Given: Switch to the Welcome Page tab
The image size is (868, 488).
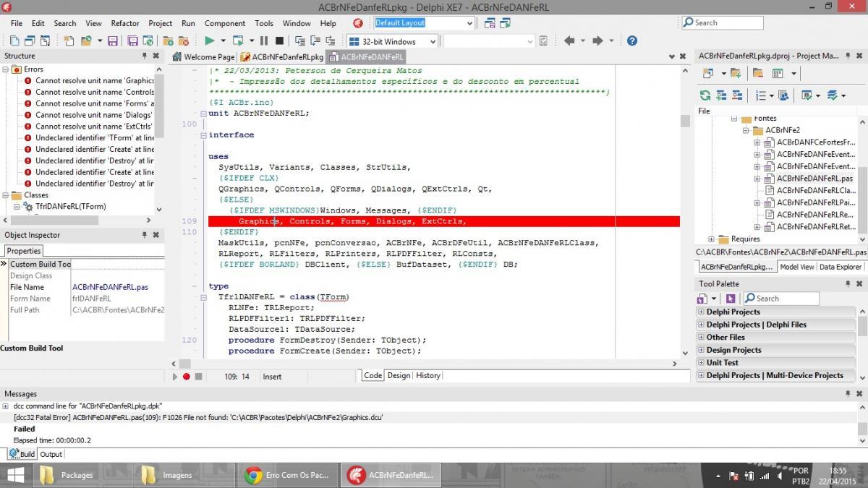Looking at the screenshot, I should click(203, 57).
